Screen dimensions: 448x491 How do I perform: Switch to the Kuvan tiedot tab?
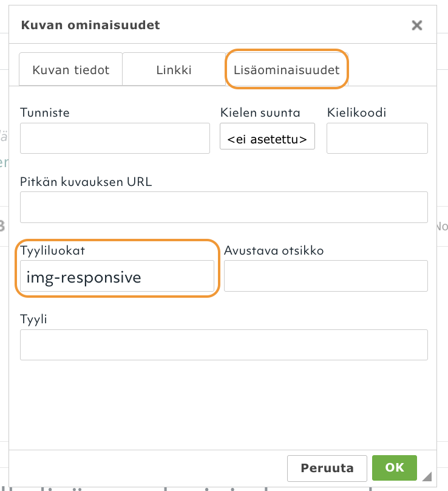pyautogui.click(x=70, y=69)
